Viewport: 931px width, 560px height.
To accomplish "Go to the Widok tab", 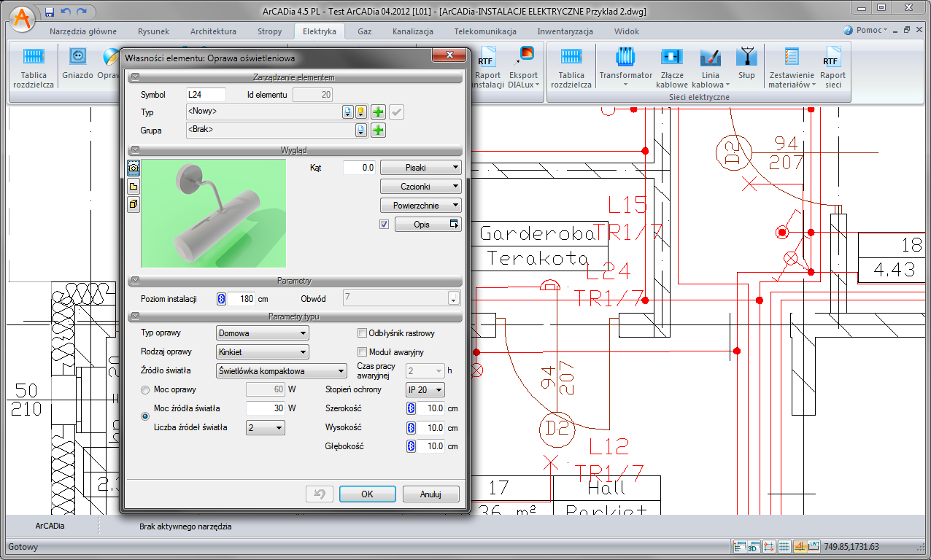I will (x=627, y=32).
